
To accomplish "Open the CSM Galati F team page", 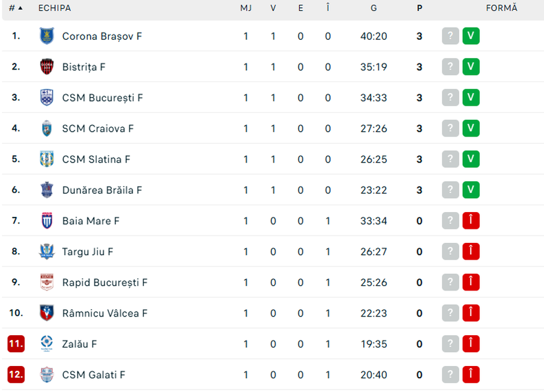I will coord(94,375).
